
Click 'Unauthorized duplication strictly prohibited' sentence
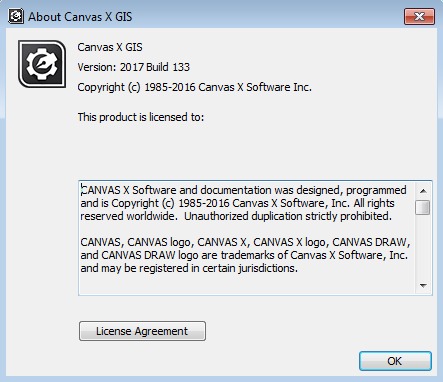pyautogui.click(x=288, y=216)
